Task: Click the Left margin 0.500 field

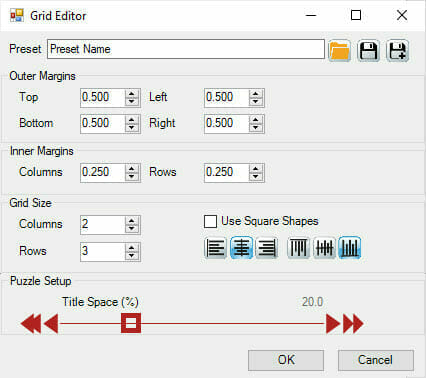Action: coord(227,98)
